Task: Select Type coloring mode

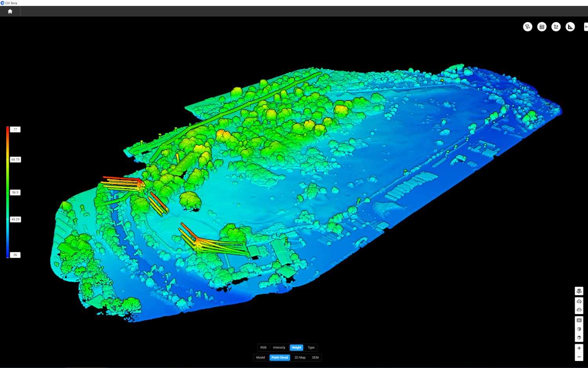Action: [311, 348]
